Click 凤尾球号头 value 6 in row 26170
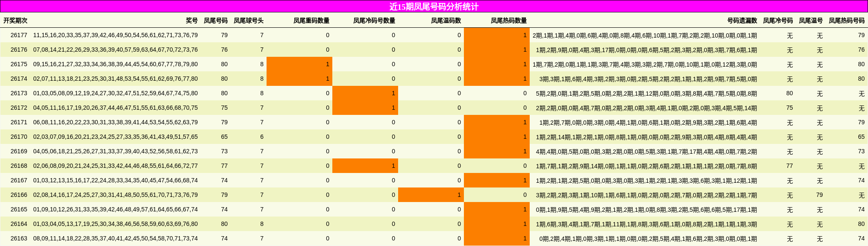 (262, 137)
